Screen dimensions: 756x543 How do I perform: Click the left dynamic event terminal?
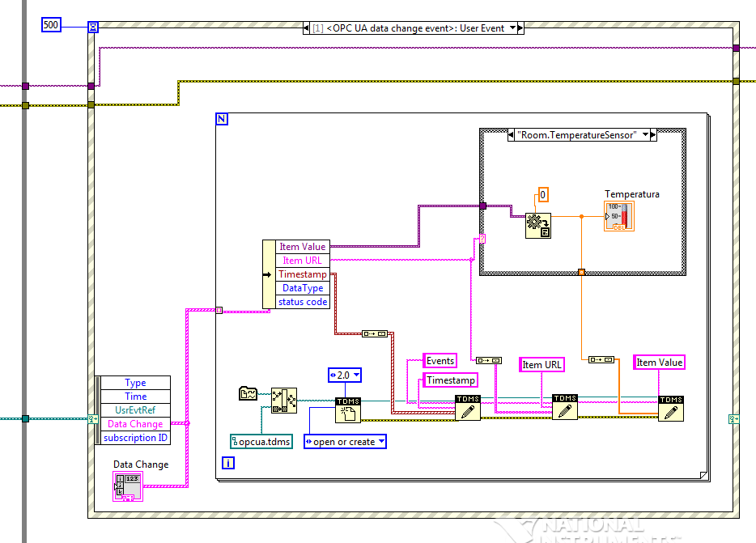(x=93, y=418)
